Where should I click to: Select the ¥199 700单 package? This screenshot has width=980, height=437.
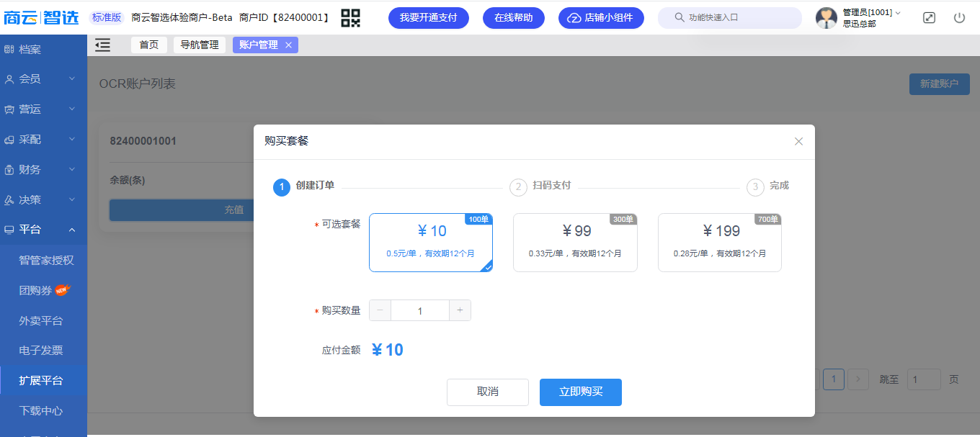coord(720,243)
